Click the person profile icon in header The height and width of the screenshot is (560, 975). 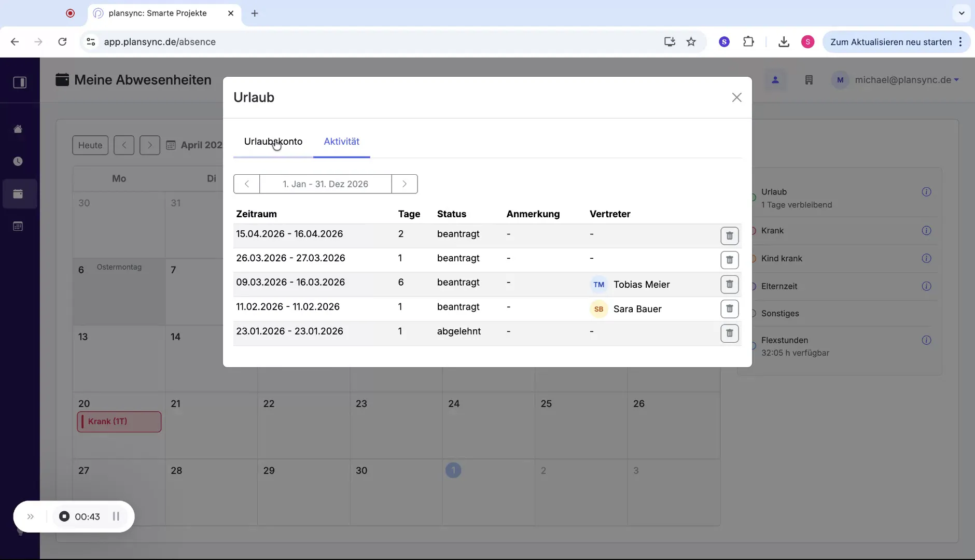pyautogui.click(x=775, y=80)
